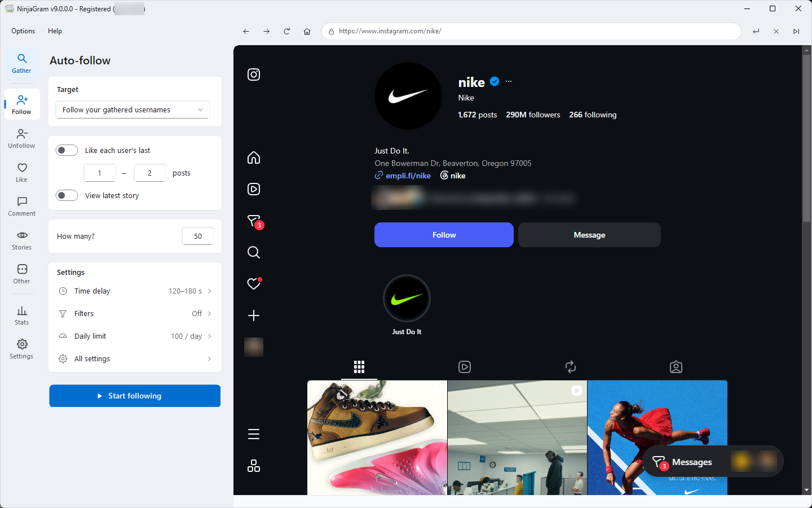Open Instagram Home feed

[x=254, y=157]
